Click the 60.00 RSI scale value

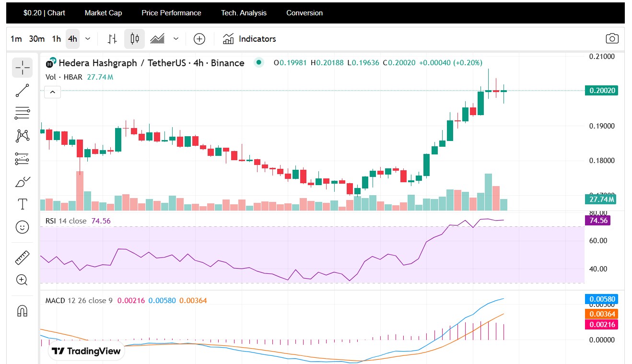coord(598,241)
